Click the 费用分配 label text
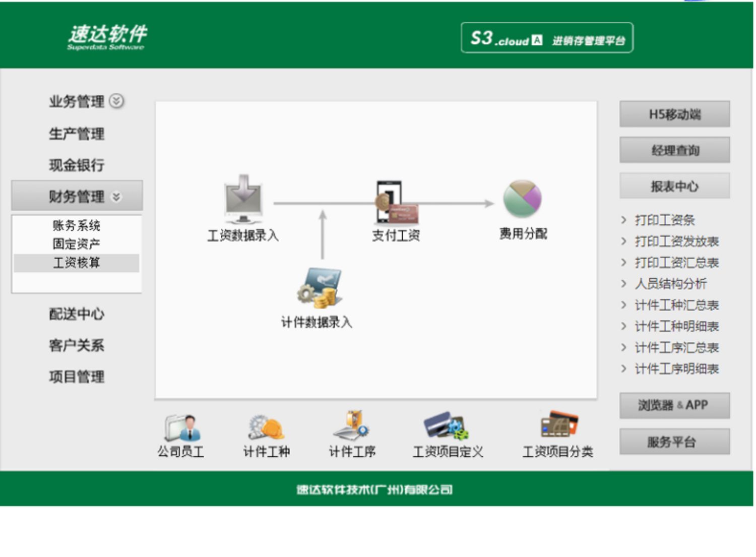756x557 pixels. click(x=523, y=233)
